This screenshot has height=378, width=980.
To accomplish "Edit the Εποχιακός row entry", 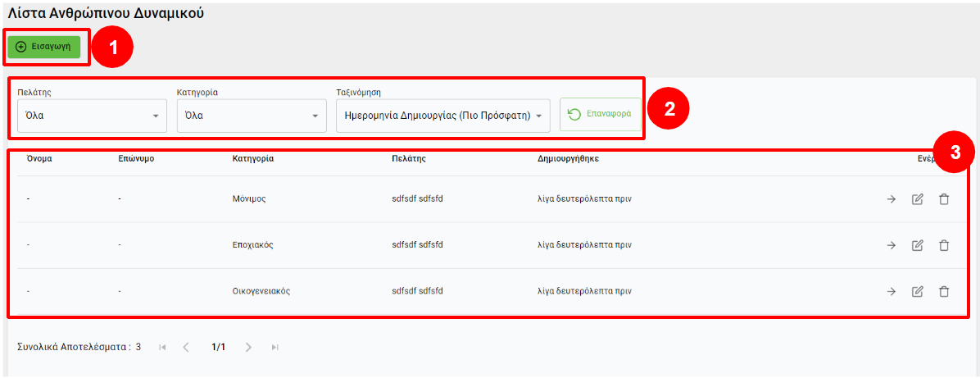I will coord(918,245).
